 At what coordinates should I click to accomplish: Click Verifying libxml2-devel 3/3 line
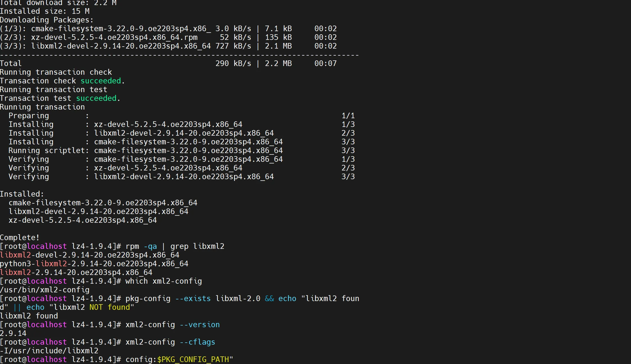182,177
